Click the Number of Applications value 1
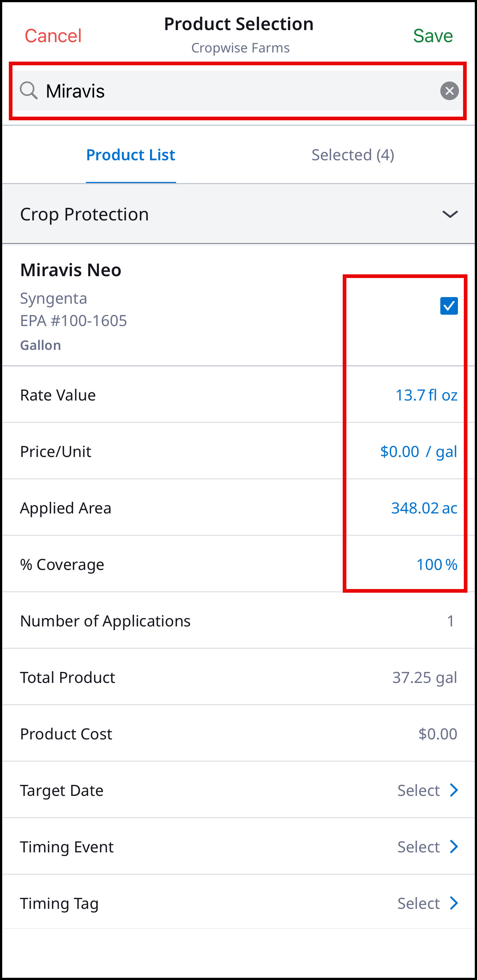The image size is (477, 980). coord(451,621)
